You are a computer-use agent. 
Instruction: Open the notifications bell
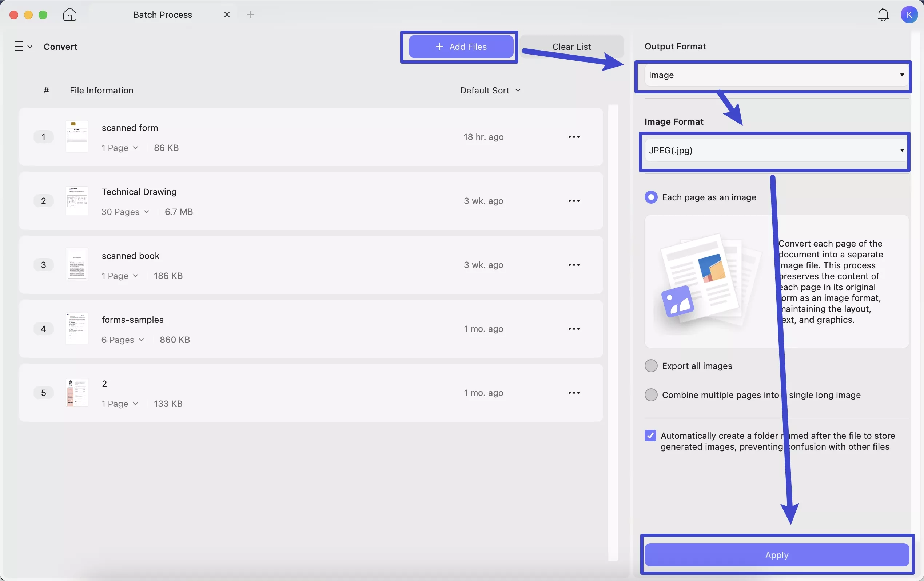883,15
